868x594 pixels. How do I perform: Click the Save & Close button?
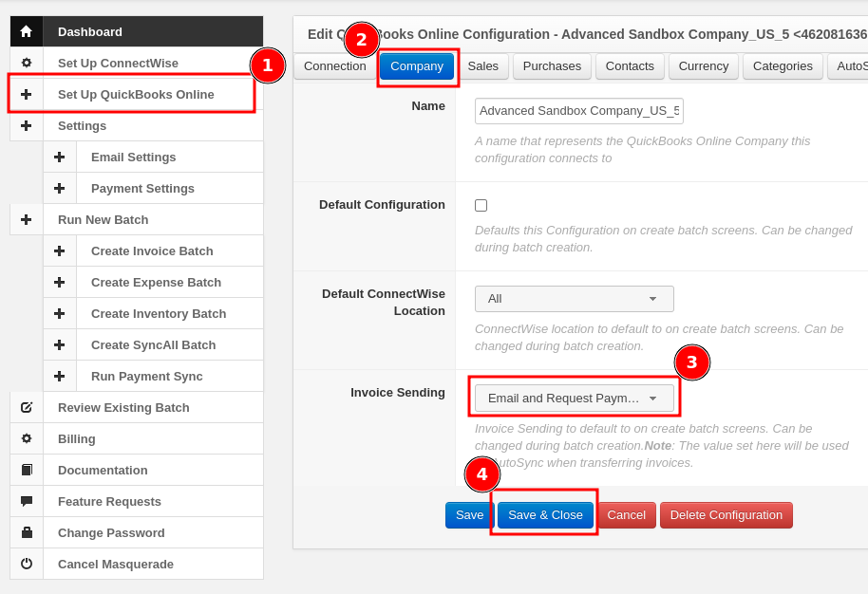pyautogui.click(x=545, y=515)
